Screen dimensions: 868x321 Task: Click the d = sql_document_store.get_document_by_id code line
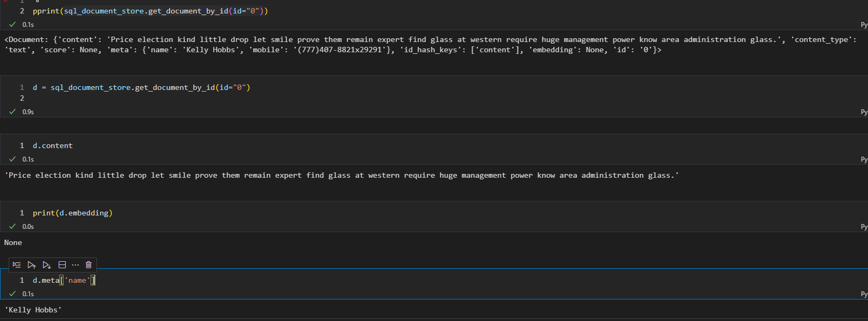pos(142,87)
